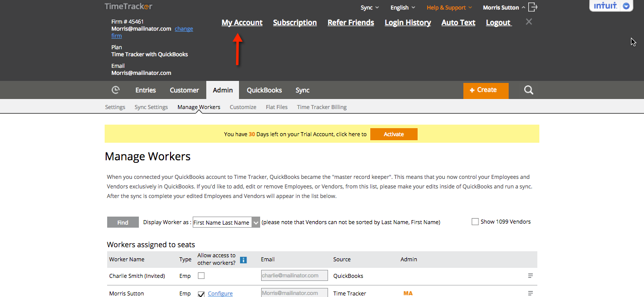Go to the Entries tab
Image resolution: width=644 pixels, height=297 pixels.
tap(145, 90)
